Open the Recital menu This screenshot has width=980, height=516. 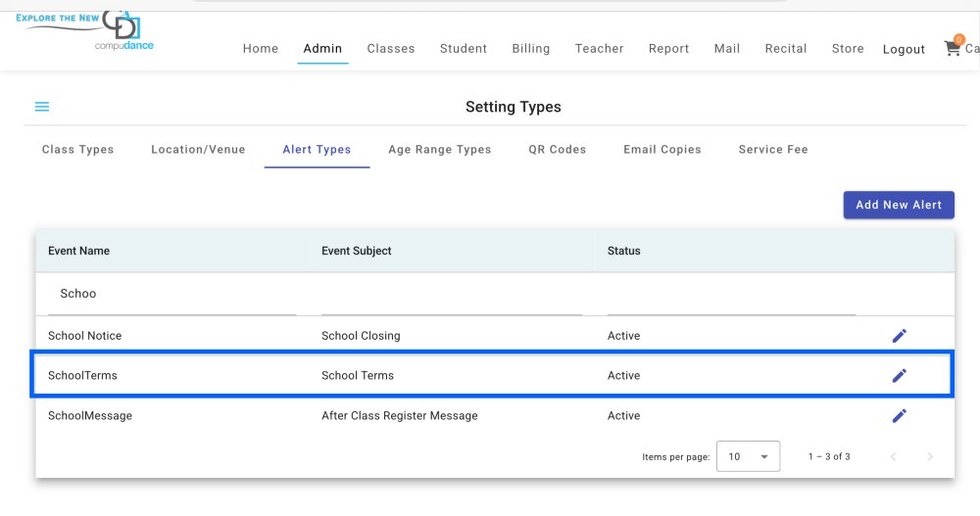click(x=786, y=49)
